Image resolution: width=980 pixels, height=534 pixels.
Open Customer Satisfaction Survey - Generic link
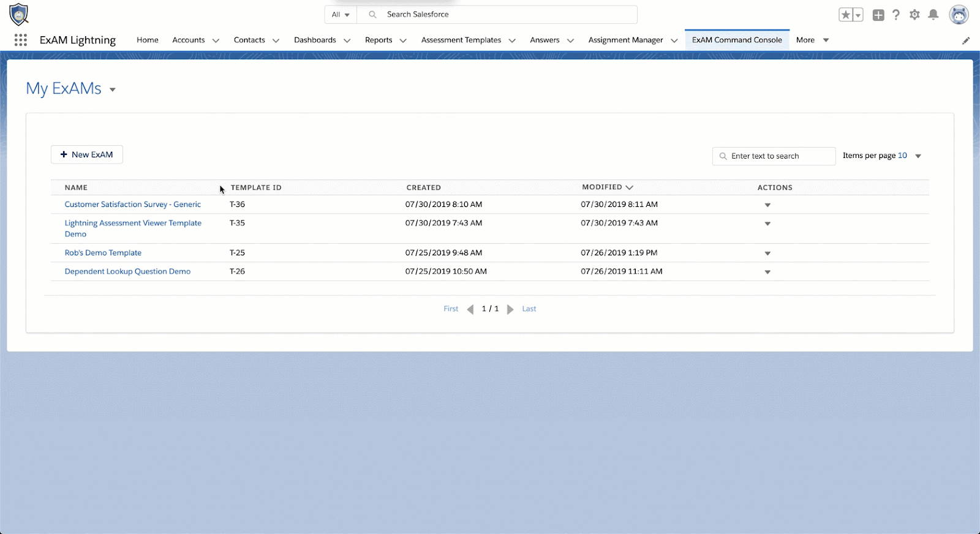coord(133,205)
